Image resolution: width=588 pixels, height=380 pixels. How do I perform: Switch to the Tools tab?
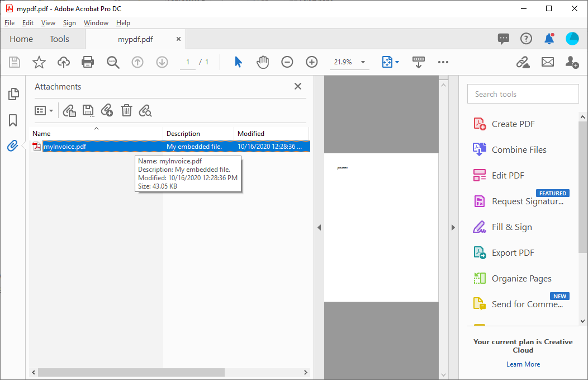coord(59,39)
